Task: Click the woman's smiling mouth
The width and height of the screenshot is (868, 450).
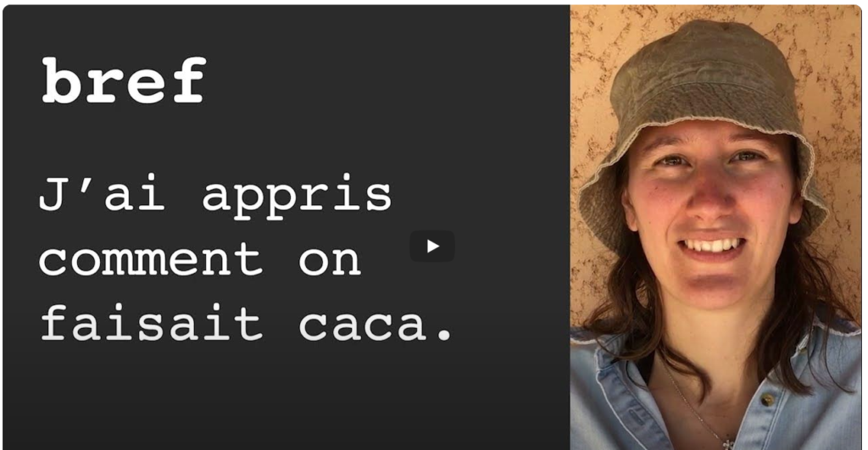Action: pyautogui.click(x=712, y=247)
